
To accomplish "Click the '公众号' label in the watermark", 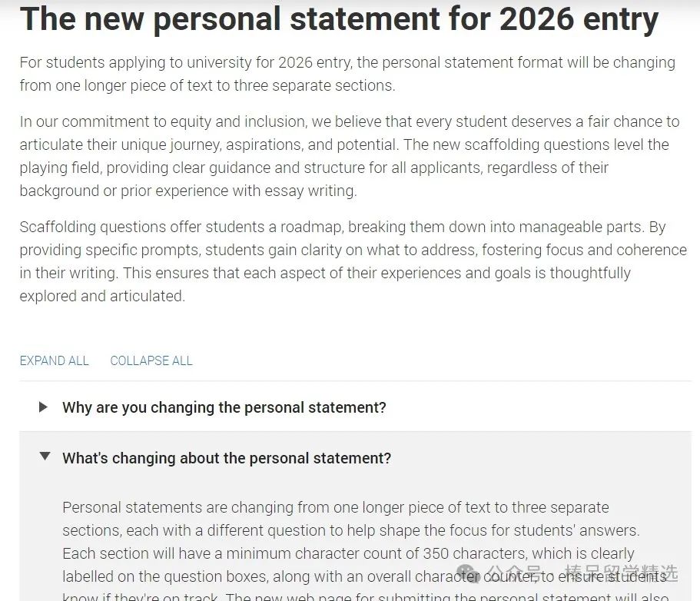I will click(514, 573).
